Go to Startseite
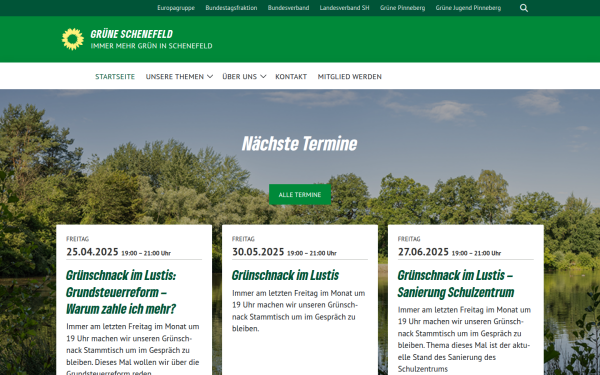Image resolution: width=600 pixels, height=375 pixels. click(115, 77)
